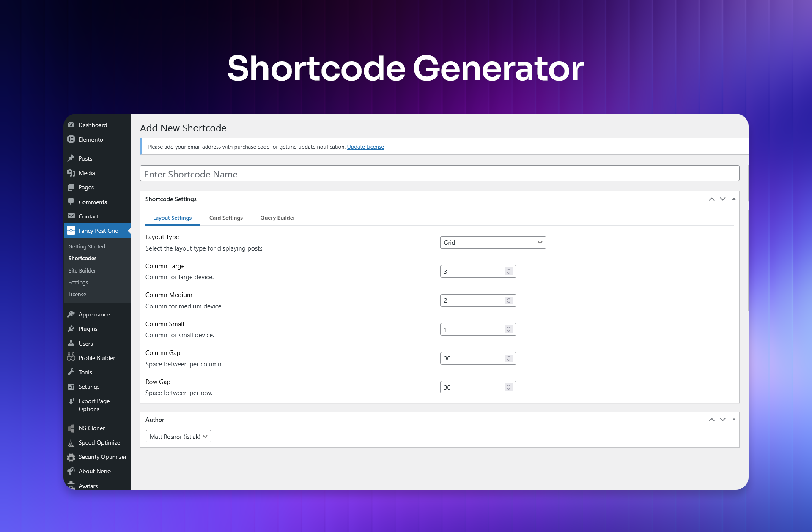812x532 pixels.
Task: Collapse the Shortcode Settings panel triangle
Action: coord(734,199)
